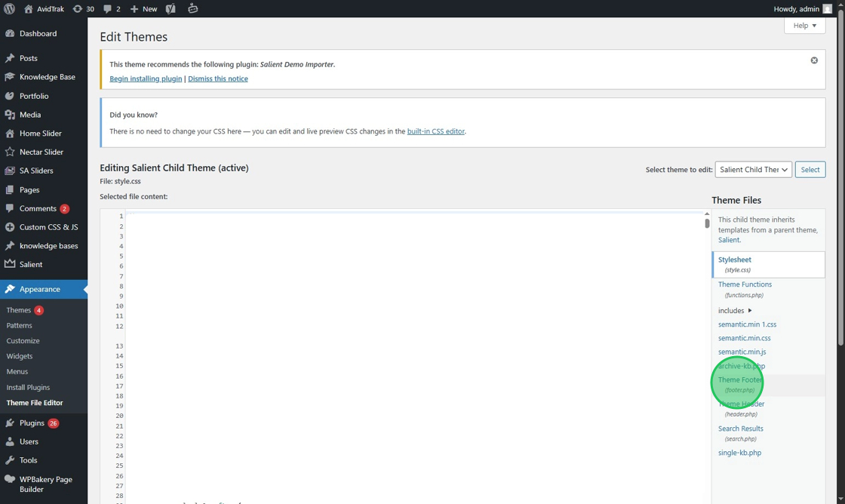Viewport: 845px width, 504px height.
Task: Open the 30 pending updates icon
Action: (x=78, y=8)
